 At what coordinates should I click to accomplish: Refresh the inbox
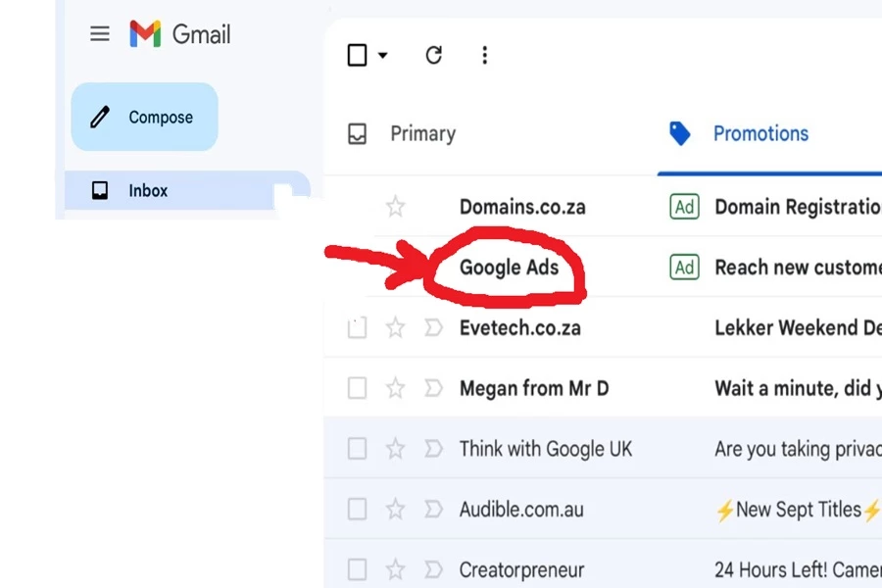click(434, 55)
